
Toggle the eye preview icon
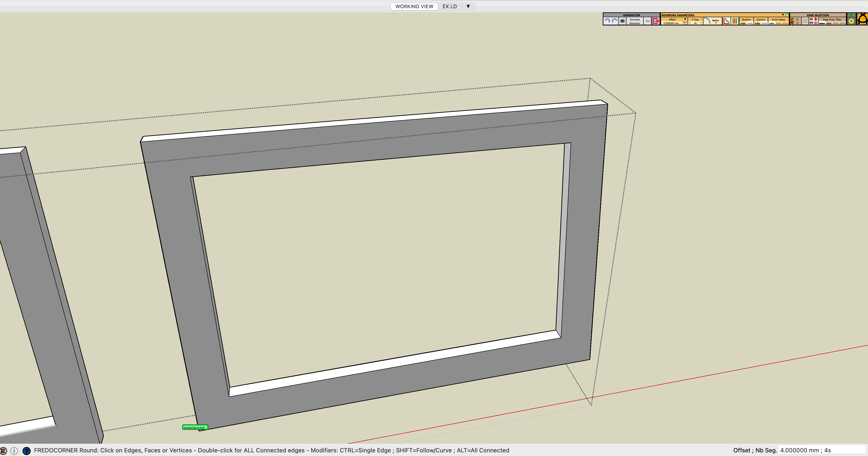pos(622,21)
